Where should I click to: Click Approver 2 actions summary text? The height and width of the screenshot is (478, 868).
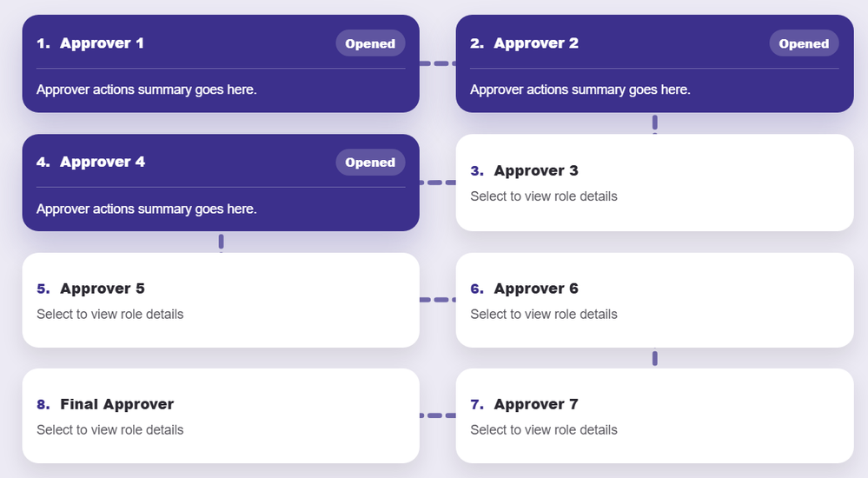(x=580, y=90)
